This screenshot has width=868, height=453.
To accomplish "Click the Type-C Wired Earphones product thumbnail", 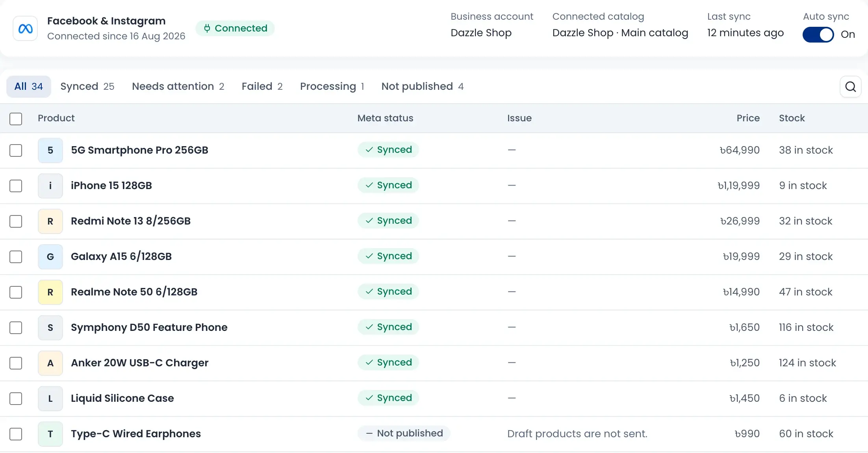I will coord(50,434).
